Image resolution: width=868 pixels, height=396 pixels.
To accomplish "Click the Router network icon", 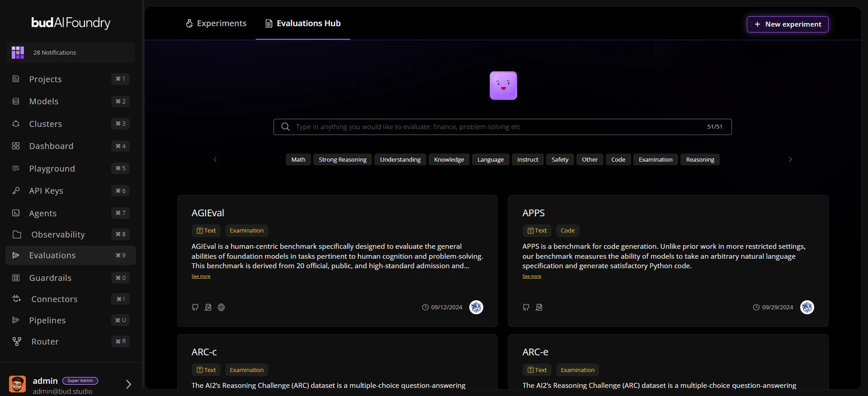I will [17, 341].
